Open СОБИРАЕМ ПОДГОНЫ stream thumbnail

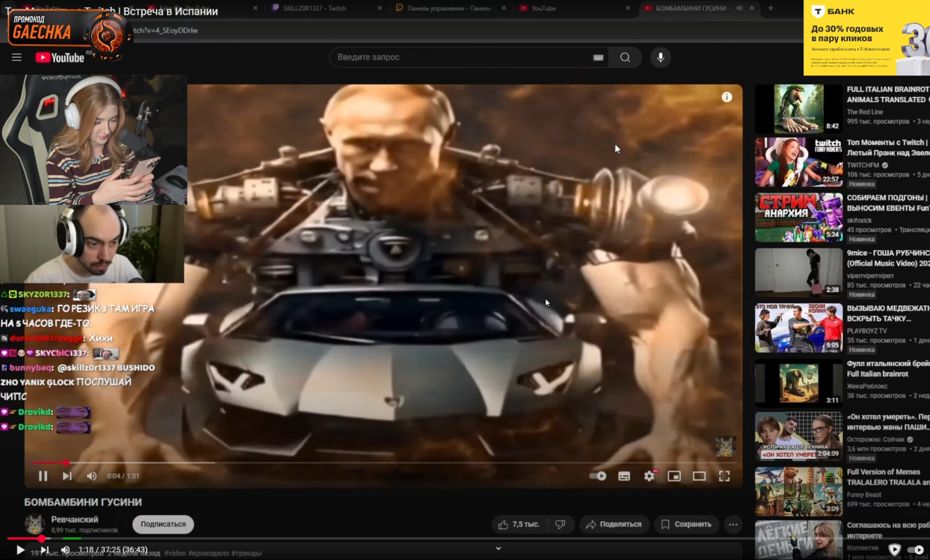[798, 217]
